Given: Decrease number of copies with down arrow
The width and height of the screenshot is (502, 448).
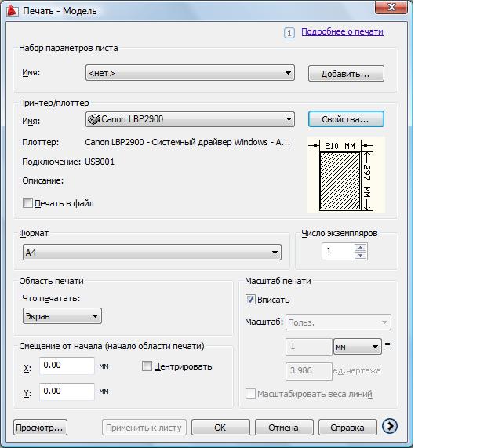Looking at the screenshot, I should (361, 255).
